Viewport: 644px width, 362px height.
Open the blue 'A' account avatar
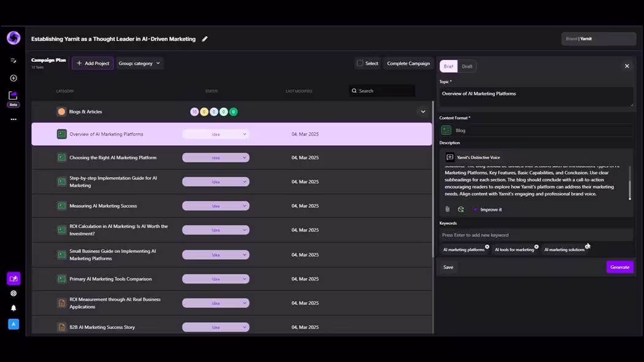13,324
